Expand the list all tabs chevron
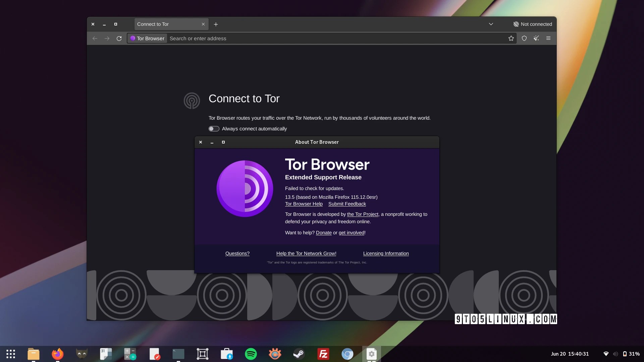 [x=491, y=24]
